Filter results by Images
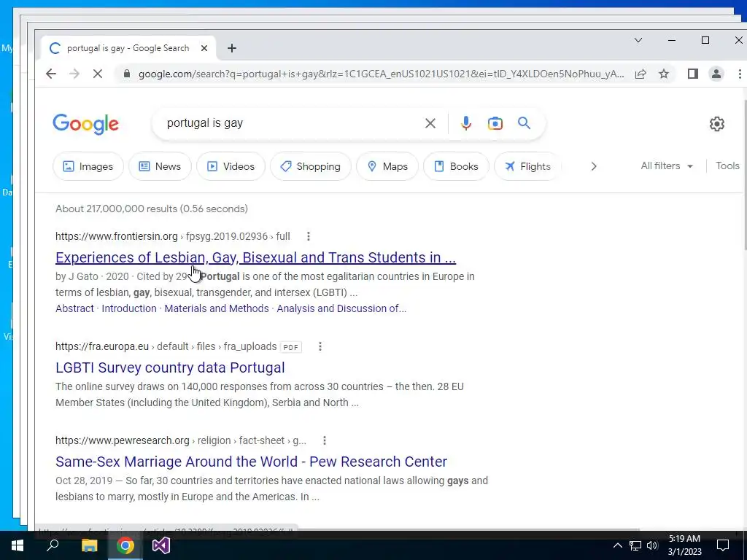The height and width of the screenshot is (560, 747). [x=88, y=166]
